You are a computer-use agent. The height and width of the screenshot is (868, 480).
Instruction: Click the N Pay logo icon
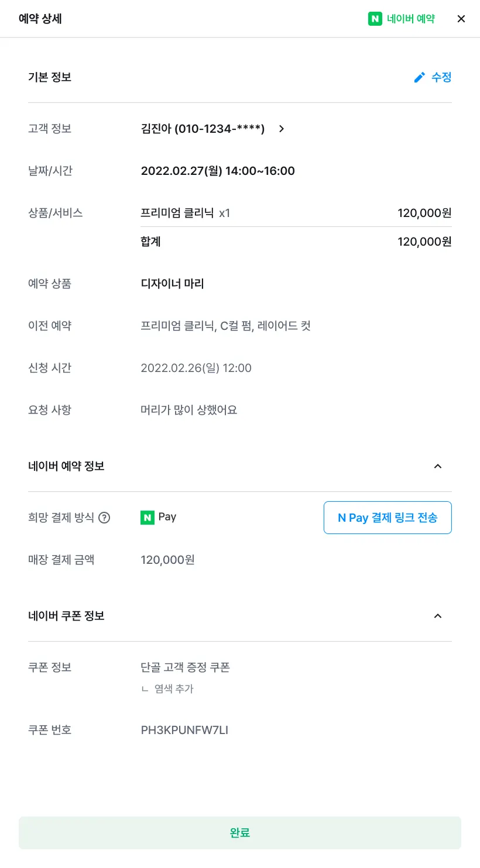[148, 517]
